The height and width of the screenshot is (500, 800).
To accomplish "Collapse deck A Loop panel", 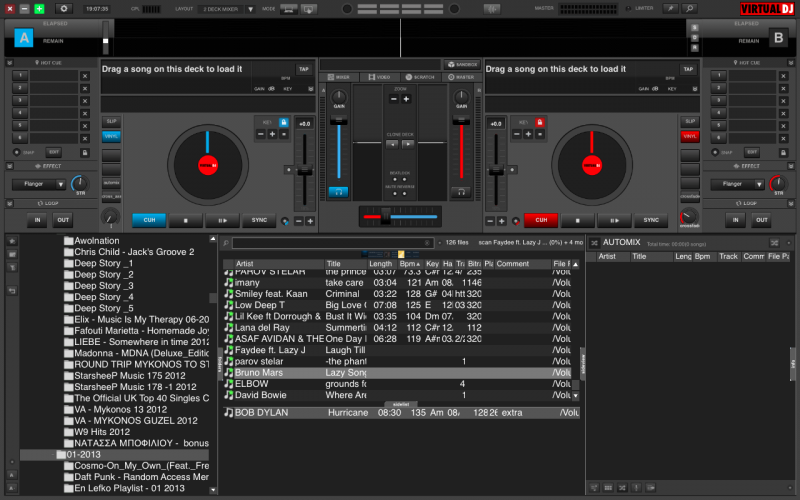I will coord(9,204).
